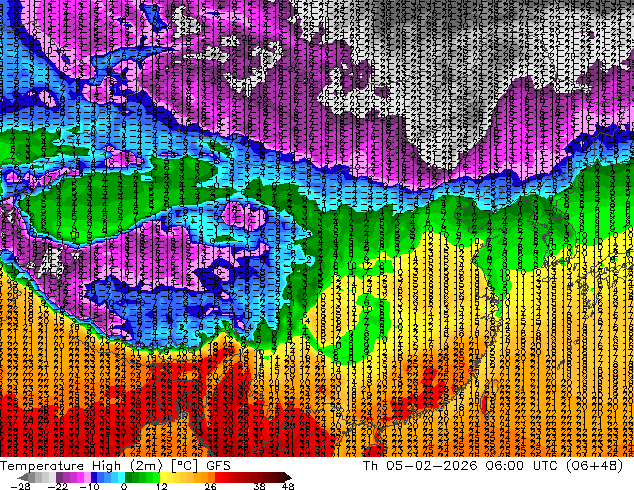Click the dark blue legend swatch above -10
Screen dimensions: 634x490
click(x=94, y=477)
